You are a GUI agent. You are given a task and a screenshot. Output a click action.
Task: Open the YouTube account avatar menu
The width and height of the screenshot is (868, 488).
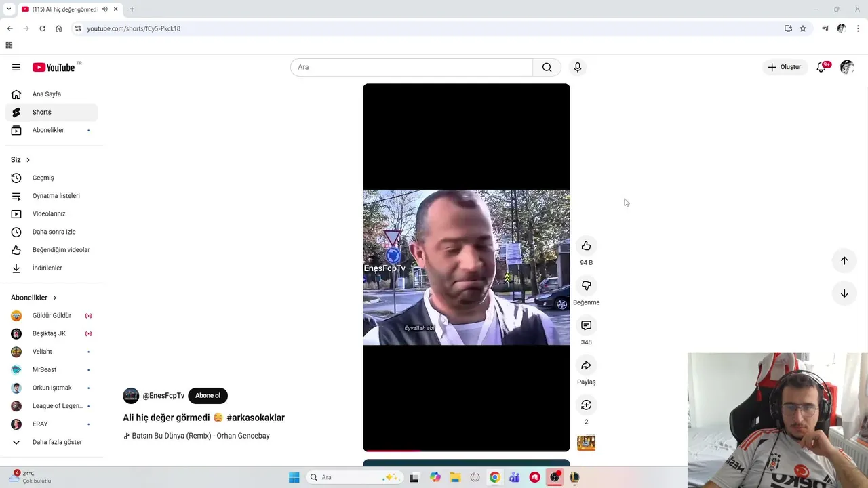846,67
